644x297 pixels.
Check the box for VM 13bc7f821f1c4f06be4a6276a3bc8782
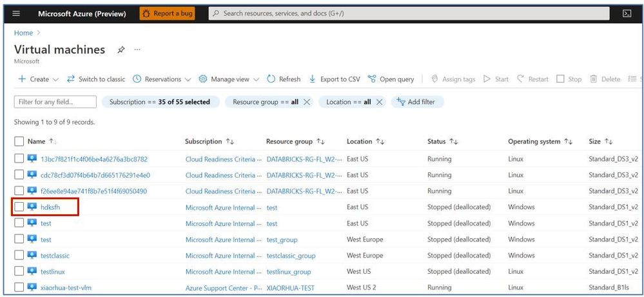[x=19, y=159]
